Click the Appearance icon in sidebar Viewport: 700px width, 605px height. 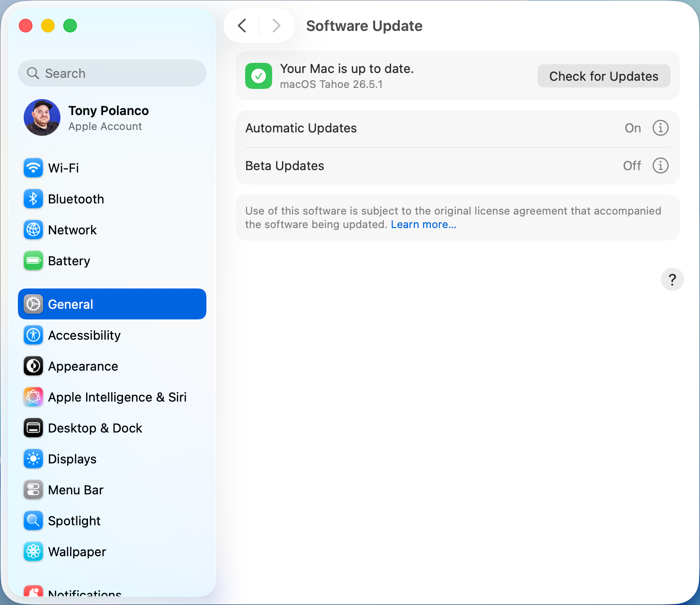(x=33, y=366)
